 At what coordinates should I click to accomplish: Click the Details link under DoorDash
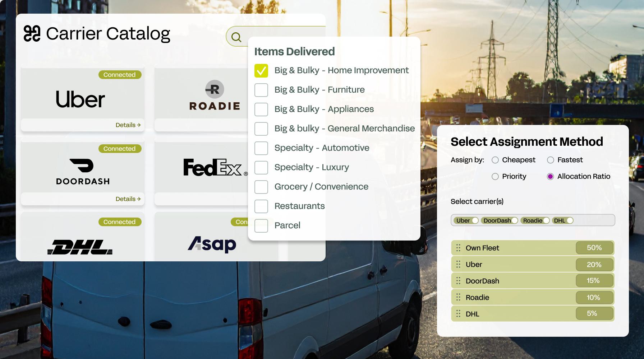[x=128, y=199]
